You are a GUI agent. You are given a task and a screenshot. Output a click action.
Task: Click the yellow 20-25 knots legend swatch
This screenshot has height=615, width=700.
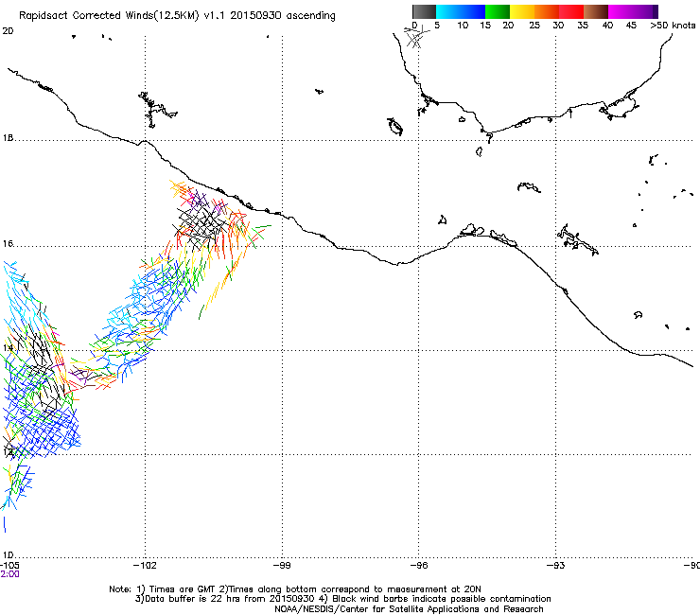click(x=522, y=11)
